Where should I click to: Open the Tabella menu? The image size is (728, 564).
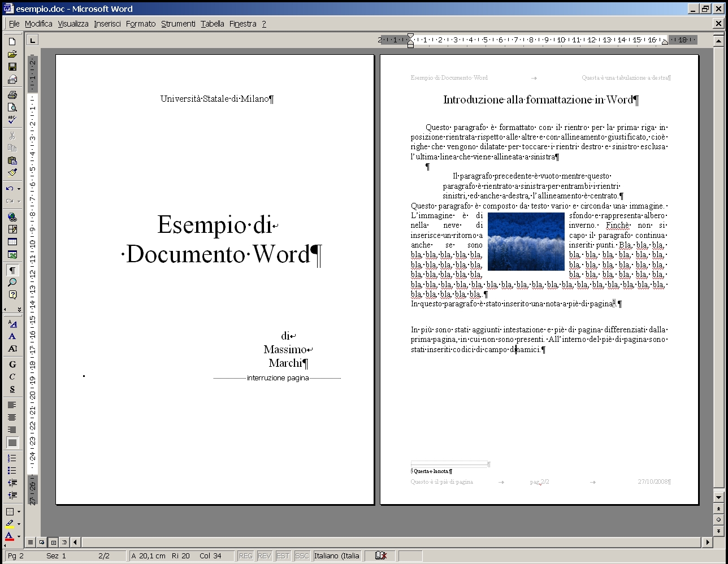pyautogui.click(x=213, y=24)
